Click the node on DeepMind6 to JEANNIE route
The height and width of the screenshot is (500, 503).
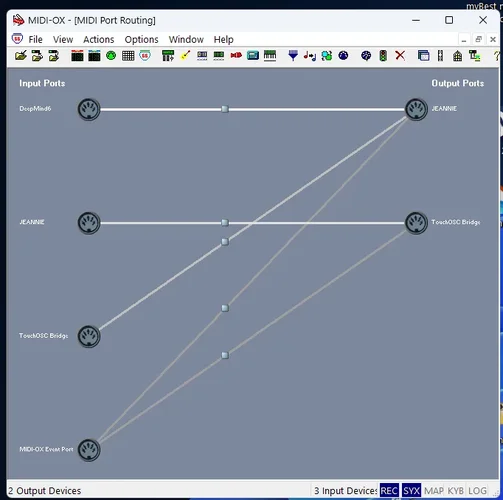point(225,109)
